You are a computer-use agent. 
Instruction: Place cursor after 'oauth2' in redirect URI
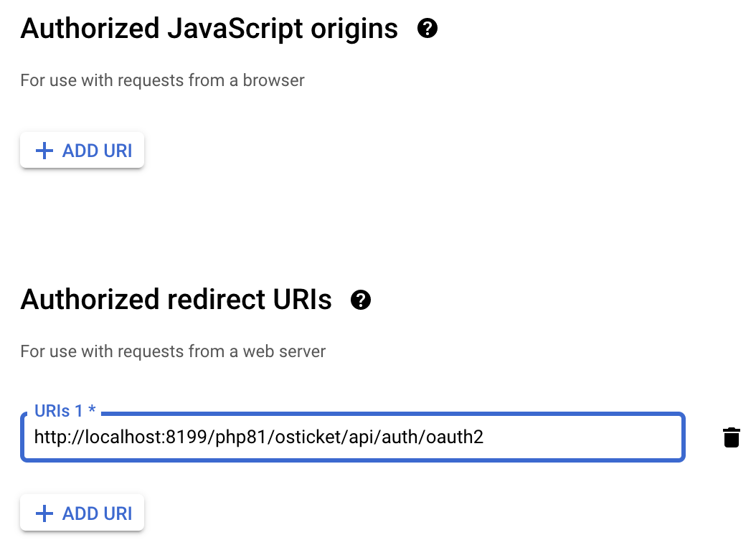(x=485, y=437)
